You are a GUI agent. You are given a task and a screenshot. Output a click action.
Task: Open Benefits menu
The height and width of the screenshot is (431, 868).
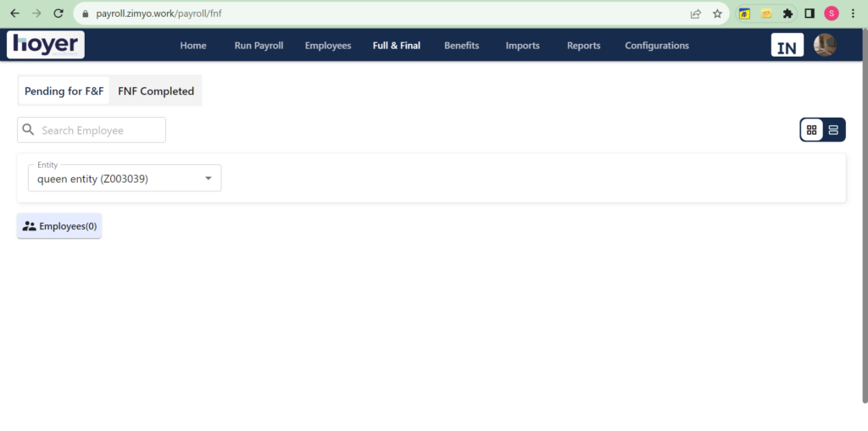(x=462, y=46)
